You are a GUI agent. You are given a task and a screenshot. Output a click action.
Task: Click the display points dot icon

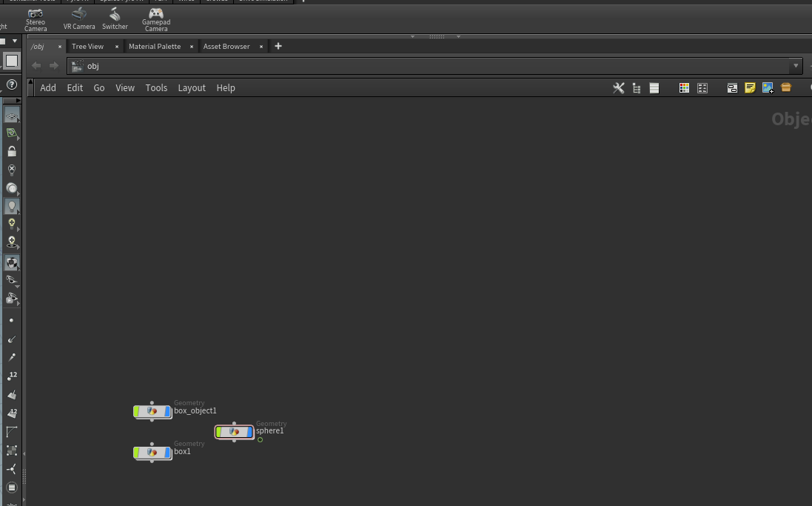11,321
